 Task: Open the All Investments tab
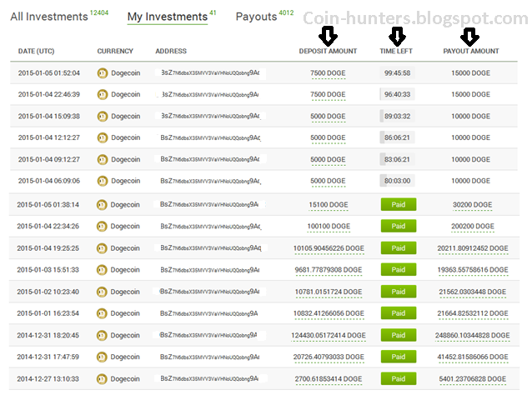49,17
